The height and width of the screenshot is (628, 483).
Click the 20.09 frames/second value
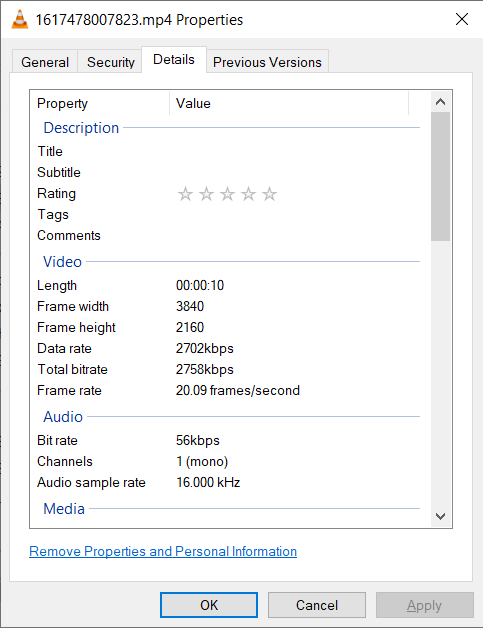coord(238,390)
